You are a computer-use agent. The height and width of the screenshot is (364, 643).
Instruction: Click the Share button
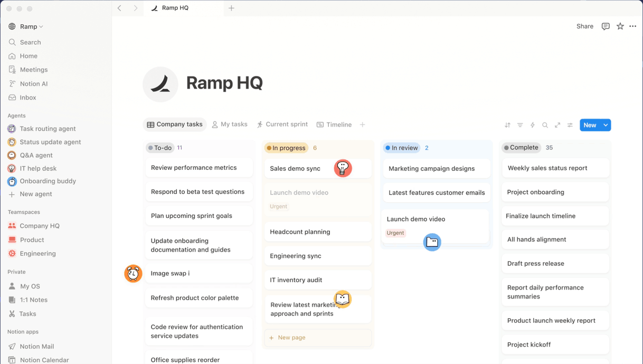(x=585, y=26)
